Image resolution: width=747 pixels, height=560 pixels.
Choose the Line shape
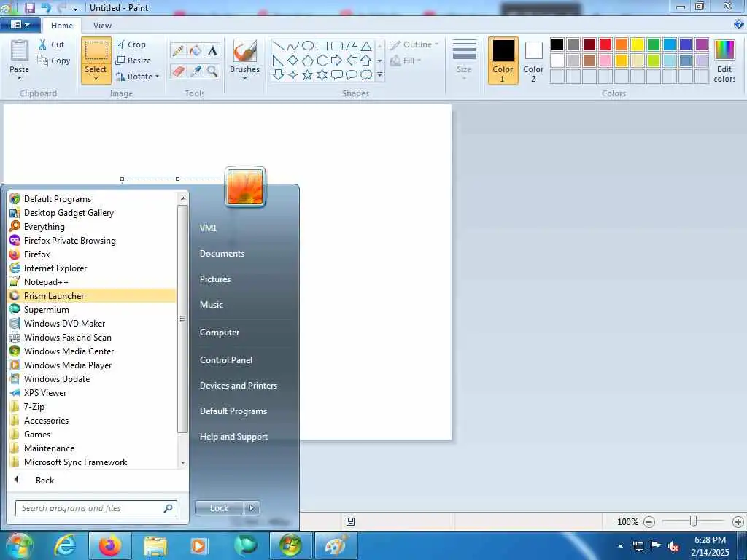click(279, 46)
